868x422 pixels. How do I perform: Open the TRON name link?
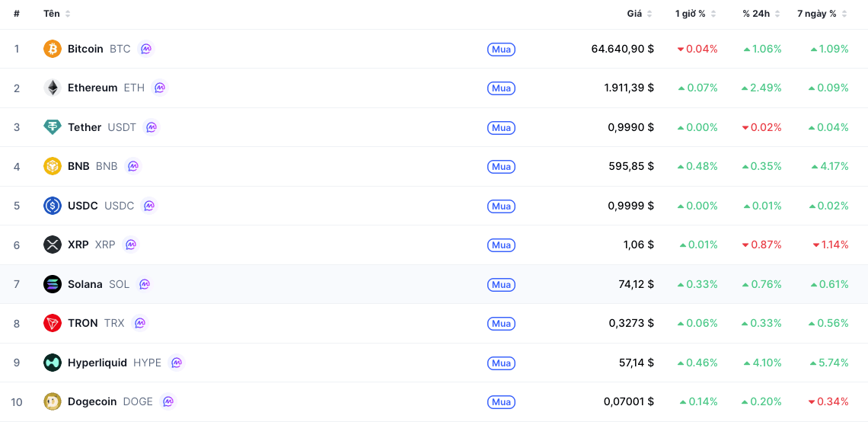click(x=82, y=323)
